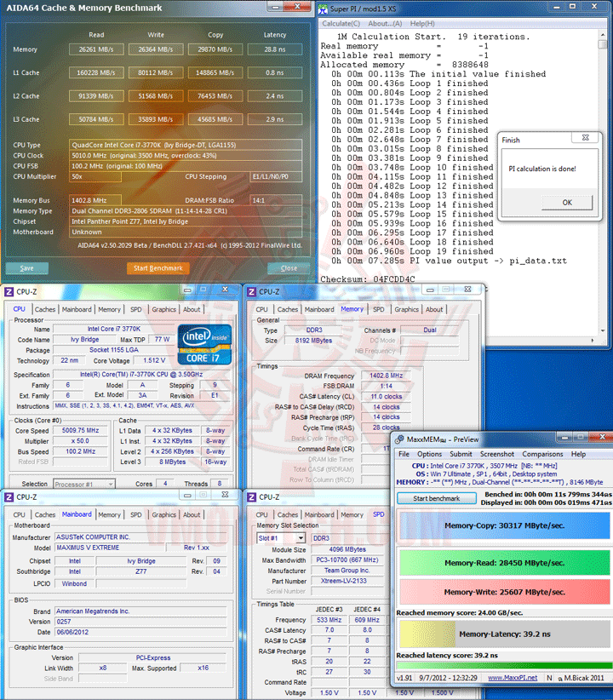
Task: Click BIOS Version 0257 field
Action: (140, 622)
